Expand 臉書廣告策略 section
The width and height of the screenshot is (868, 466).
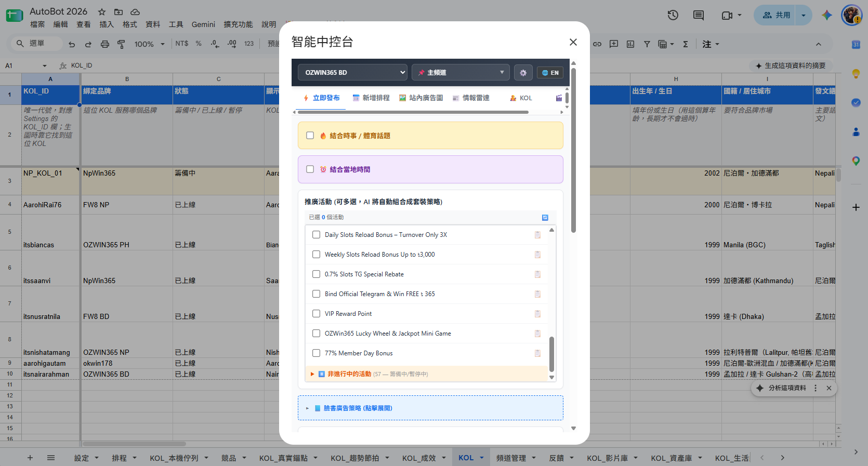(430, 408)
